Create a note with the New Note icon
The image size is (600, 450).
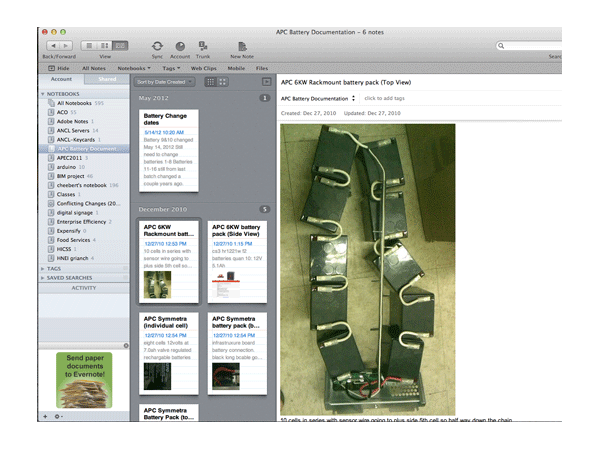pos(242,46)
